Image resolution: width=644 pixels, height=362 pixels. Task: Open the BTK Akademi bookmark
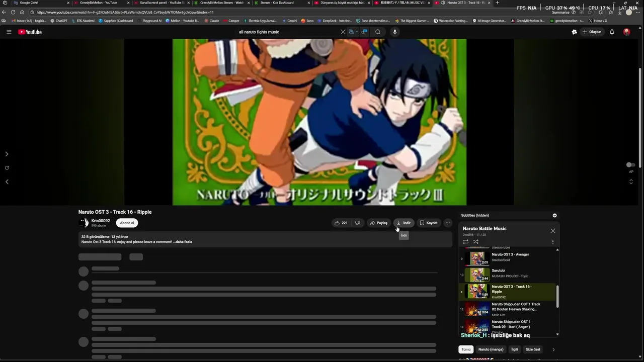pyautogui.click(x=83, y=21)
